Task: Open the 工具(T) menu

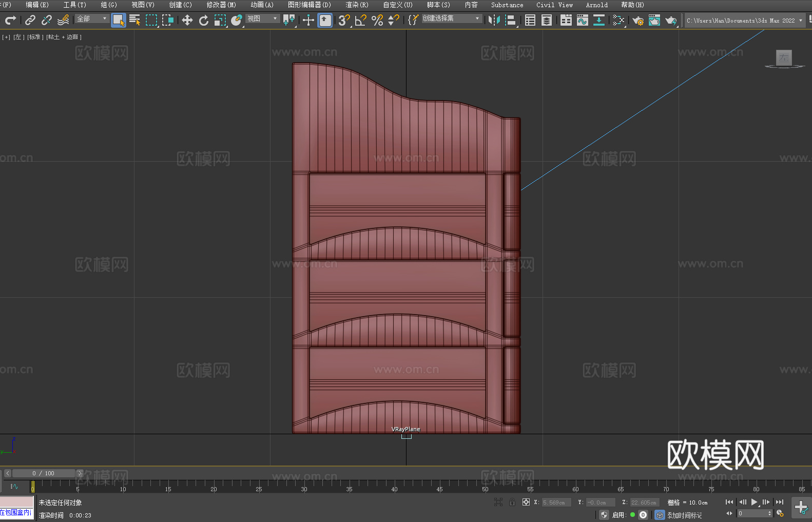Action: click(75, 5)
